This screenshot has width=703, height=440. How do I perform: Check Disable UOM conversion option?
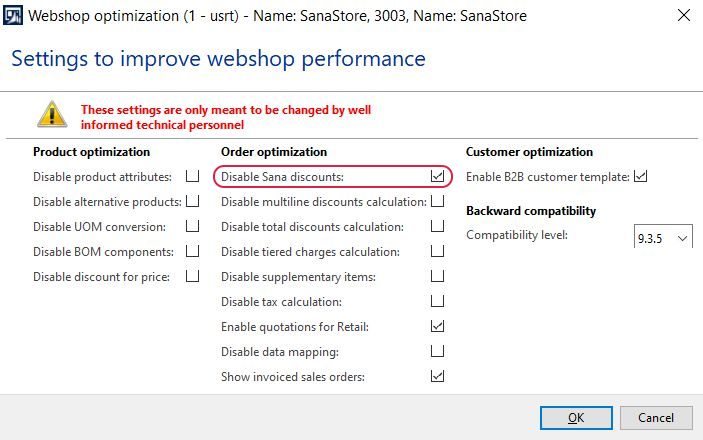pos(192,226)
